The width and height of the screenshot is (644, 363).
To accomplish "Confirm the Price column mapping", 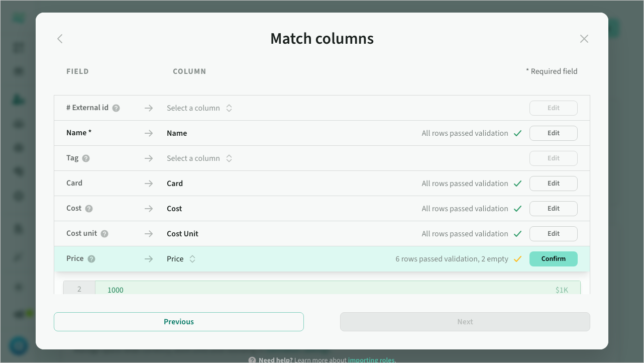I will tap(553, 259).
